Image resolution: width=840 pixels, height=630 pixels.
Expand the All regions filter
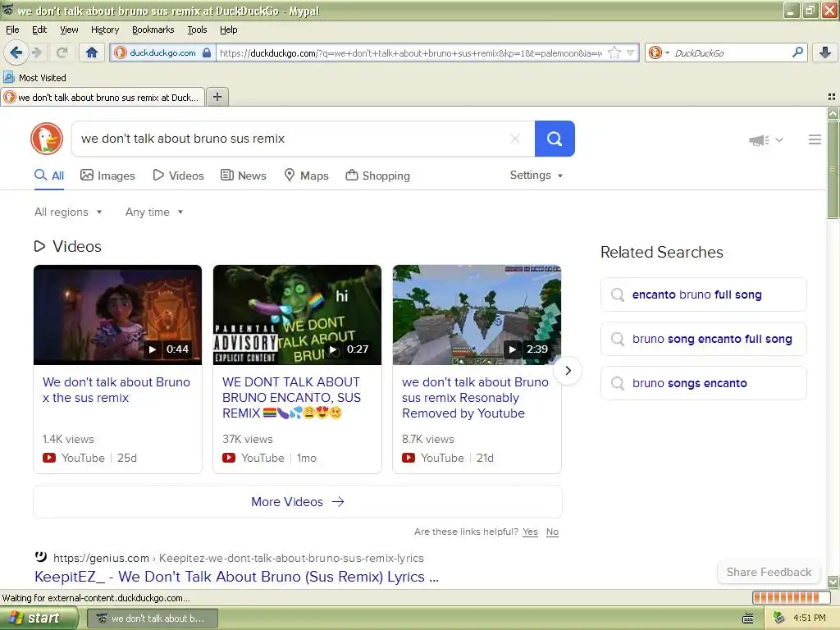[x=68, y=212]
